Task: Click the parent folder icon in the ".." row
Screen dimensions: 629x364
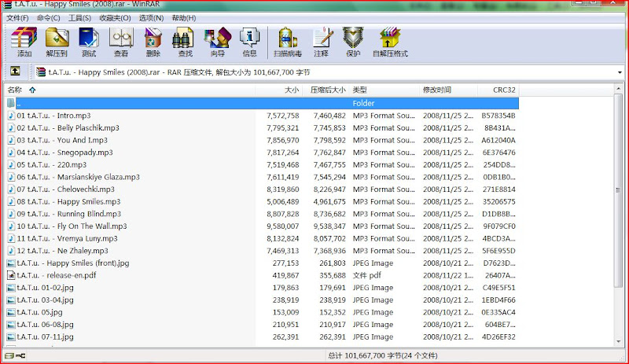Action: pyautogui.click(x=11, y=103)
